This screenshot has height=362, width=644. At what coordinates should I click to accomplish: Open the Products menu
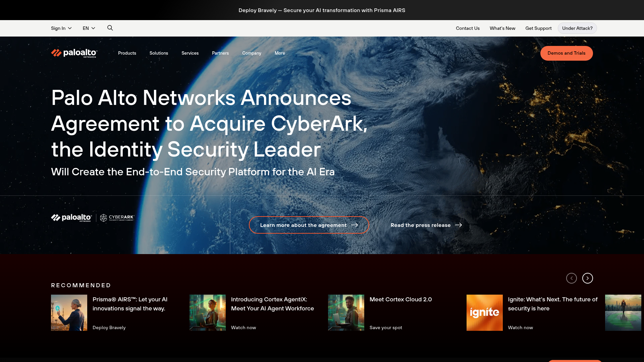click(x=127, y=53)
